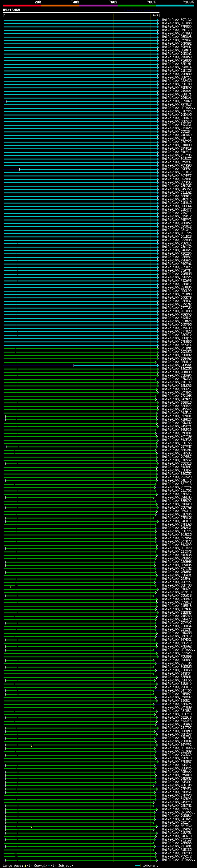Open hit label UniRef100_Q8RY14
Viewport: 197px width, 868px height.
[x=177, y=77]
